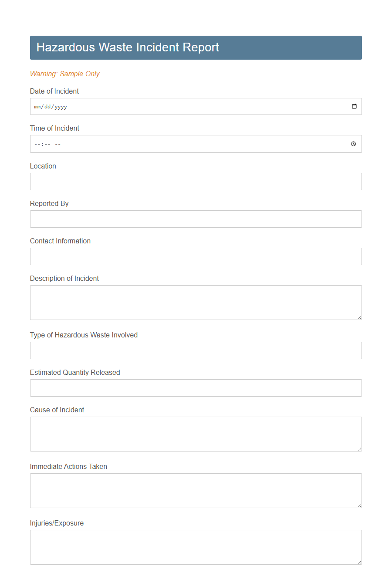This screenshot has height=566, width=392.
Task: Click the Date of Incident label
Action: click(54, 91)
